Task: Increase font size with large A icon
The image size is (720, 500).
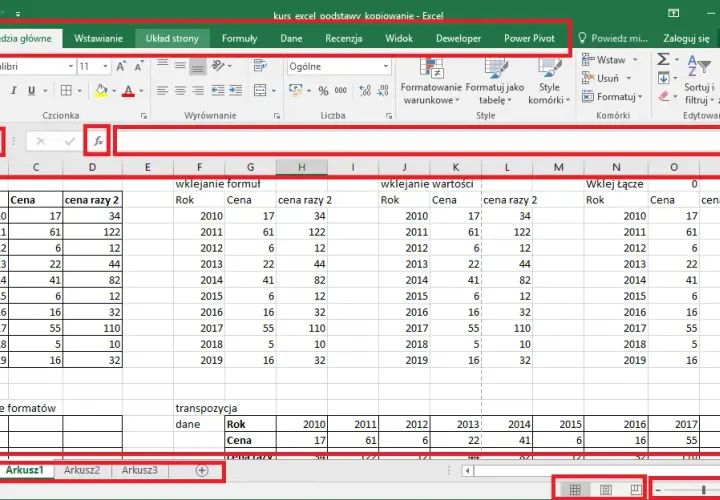Action: click(x=121, y=67)
